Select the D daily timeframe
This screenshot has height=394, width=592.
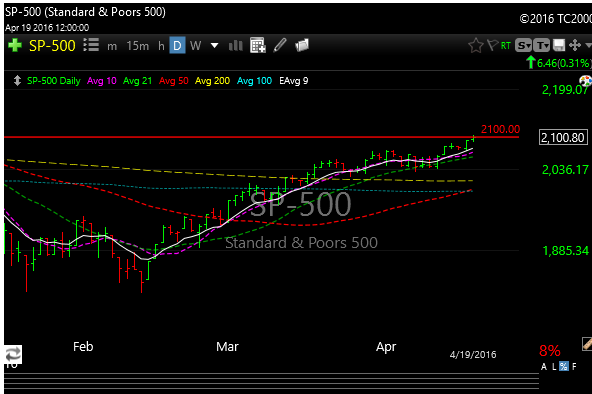[x=177, y=46]
